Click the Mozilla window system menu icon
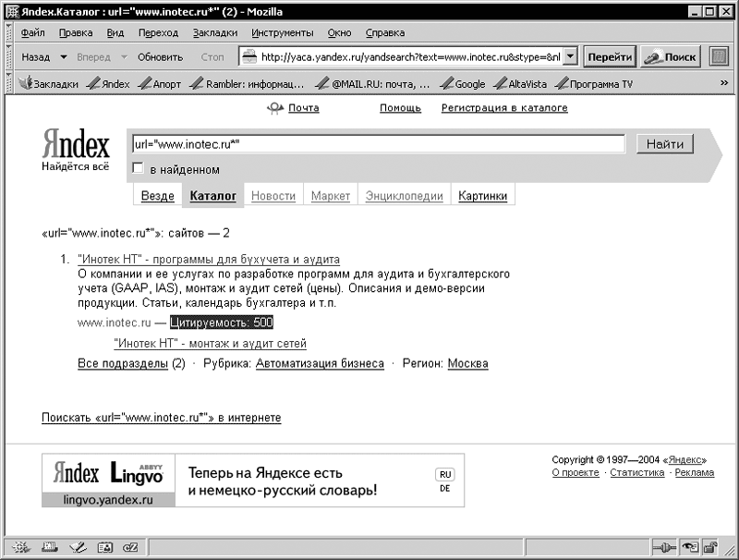 (x=12, y=12)
